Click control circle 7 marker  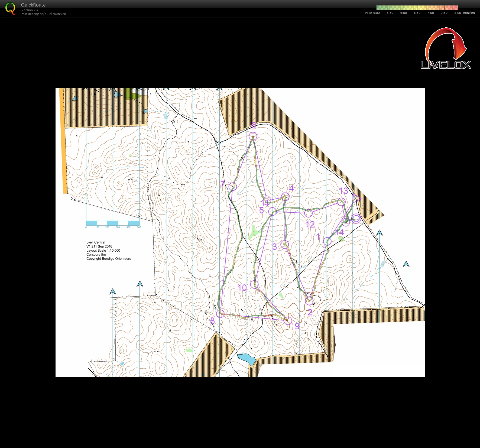[233, 186]
